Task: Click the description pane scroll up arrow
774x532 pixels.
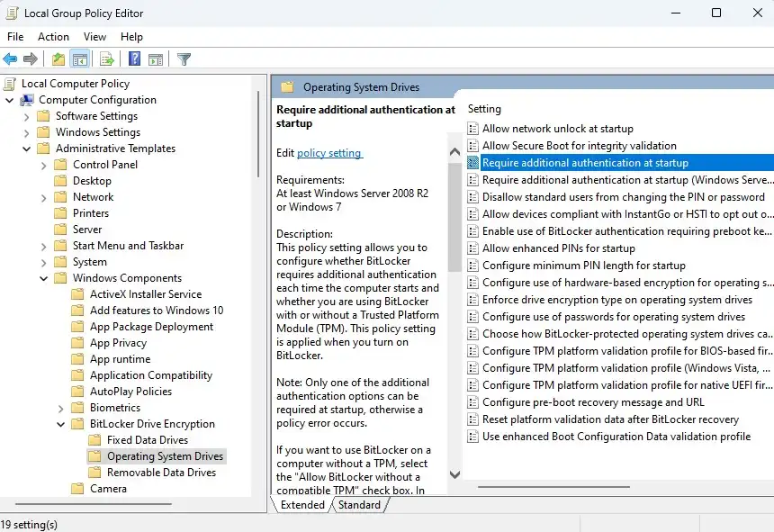Action: (454, 152)
